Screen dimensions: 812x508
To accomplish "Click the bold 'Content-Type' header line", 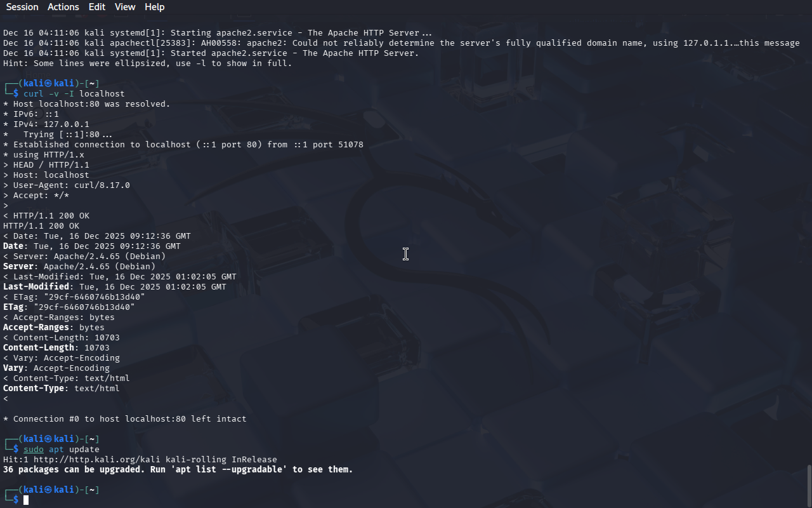I will 62,389.
